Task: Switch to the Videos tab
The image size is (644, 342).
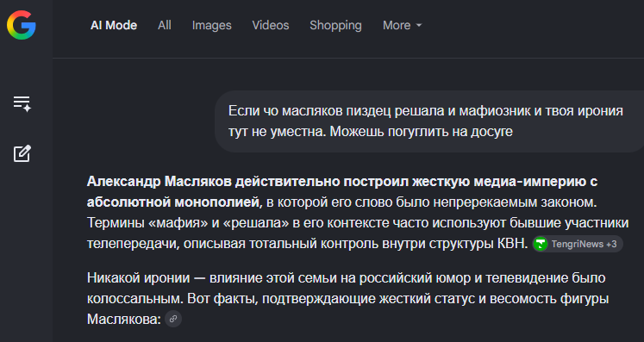Action: (271, 26)
